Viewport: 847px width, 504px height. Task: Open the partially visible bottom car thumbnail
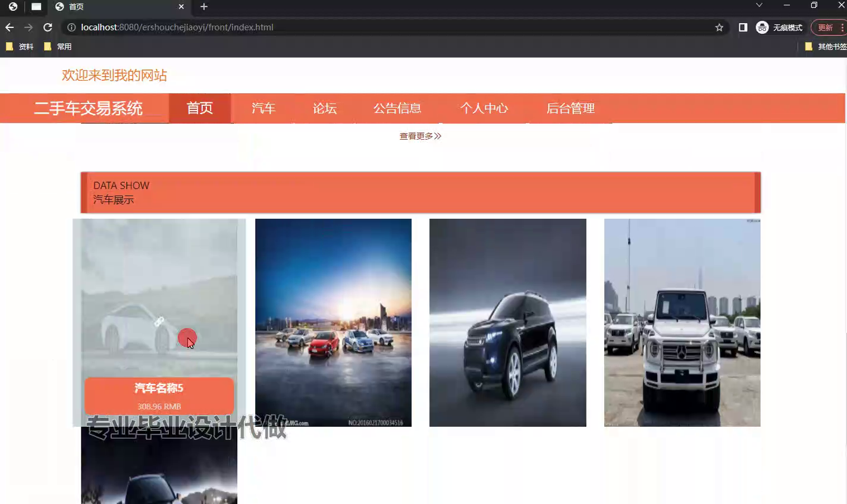(x=159, y=465)
